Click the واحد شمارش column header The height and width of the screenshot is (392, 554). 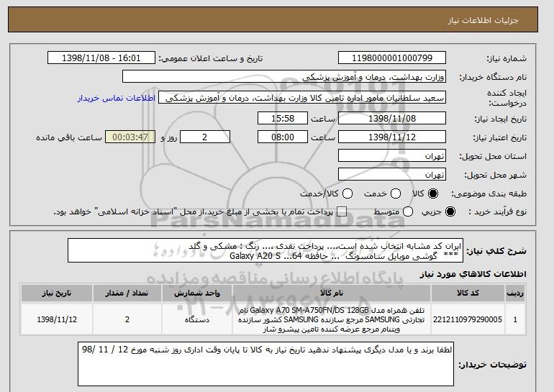click(197, 293)
